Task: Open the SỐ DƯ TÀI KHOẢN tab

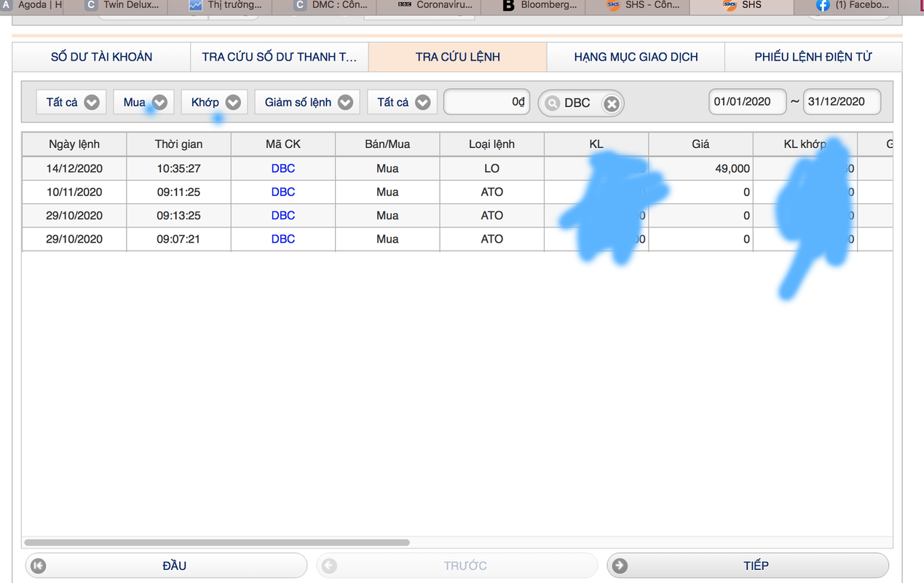Action: pos(101,57)
